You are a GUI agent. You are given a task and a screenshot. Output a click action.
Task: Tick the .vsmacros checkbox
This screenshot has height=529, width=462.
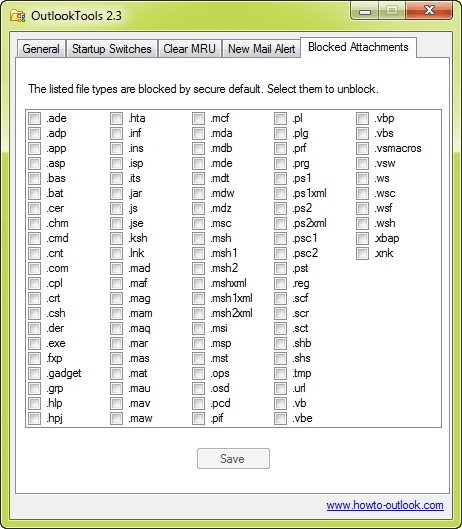pos(362,148)
